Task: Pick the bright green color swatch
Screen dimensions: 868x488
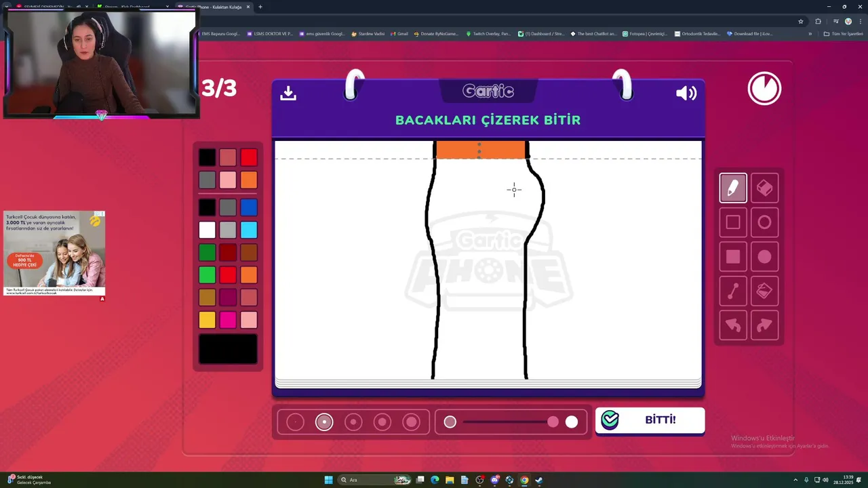Action: 207,275
